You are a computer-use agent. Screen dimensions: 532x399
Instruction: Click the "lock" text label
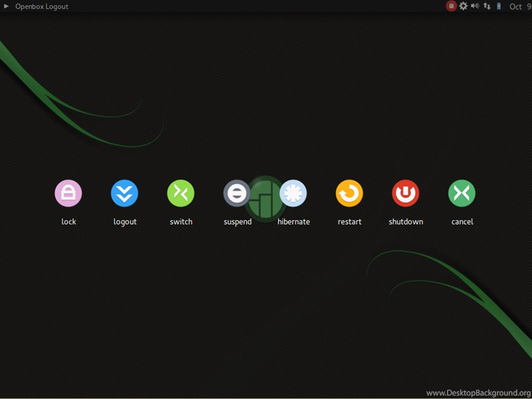coord(68,221)
